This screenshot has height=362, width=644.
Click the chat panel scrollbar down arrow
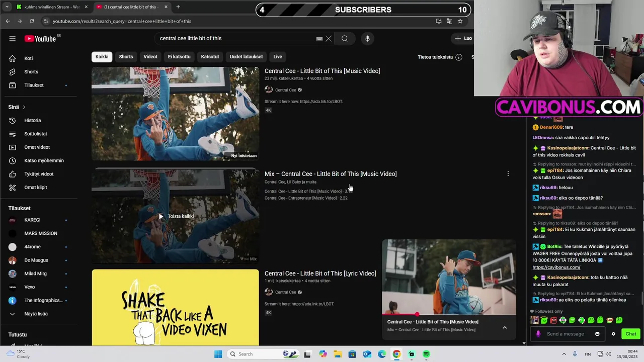pyautogui.click(x=524, y=343)
